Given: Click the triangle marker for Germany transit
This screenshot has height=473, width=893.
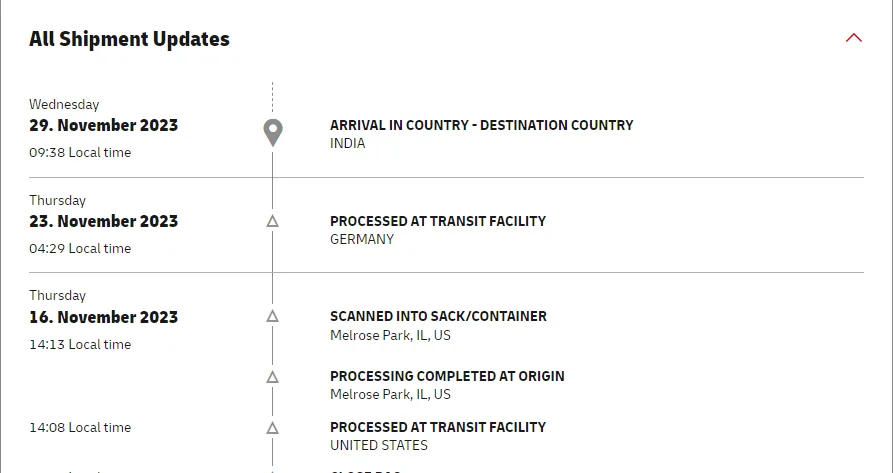Looking at the screenshot, I should (x=272, y=221).
